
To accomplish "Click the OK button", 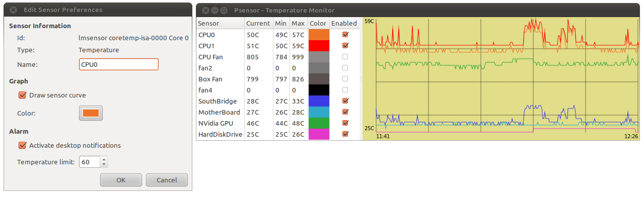I will click(x=121, y=180).
